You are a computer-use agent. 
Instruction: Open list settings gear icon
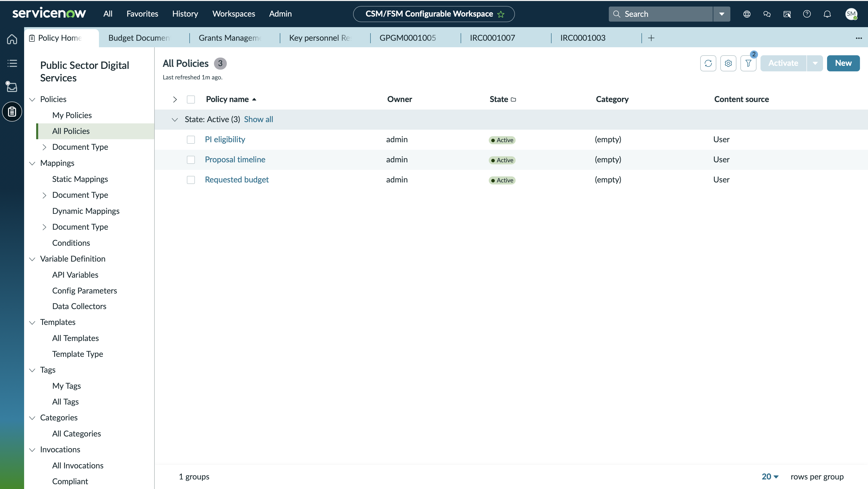pos(728,63)
